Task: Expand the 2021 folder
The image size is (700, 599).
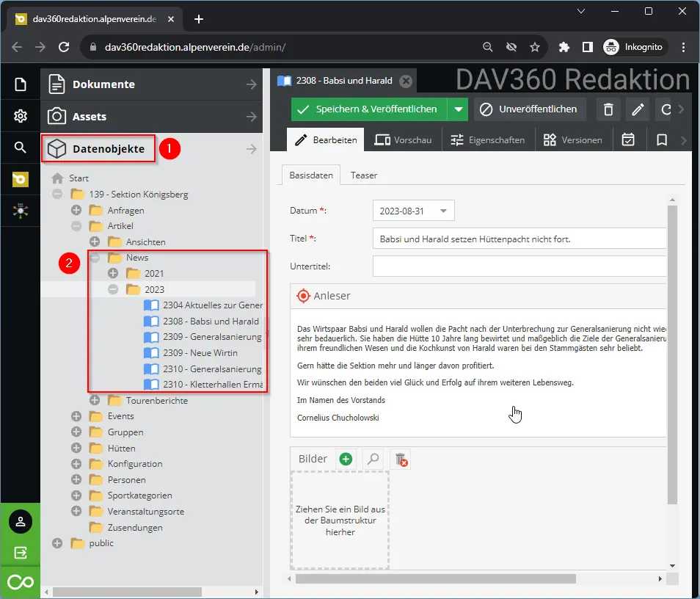Action: 113,273
